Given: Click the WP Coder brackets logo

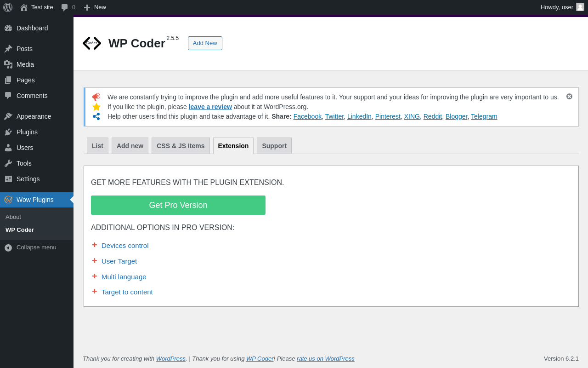Looking at the screenshot, I should (x=92, y=43).
